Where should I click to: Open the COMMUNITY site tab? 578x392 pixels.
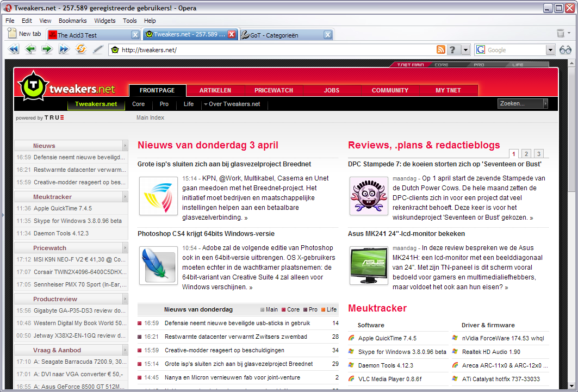tap(390, 90)
